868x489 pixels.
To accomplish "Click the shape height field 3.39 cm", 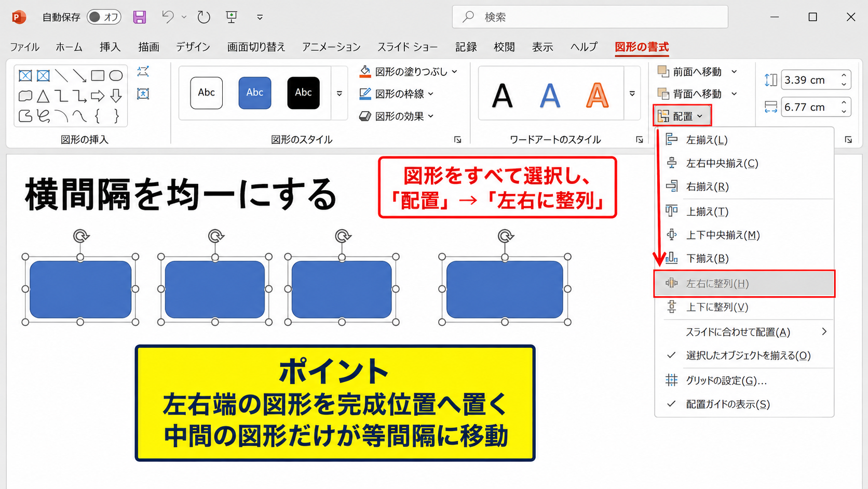I will [x=809, y=80].
